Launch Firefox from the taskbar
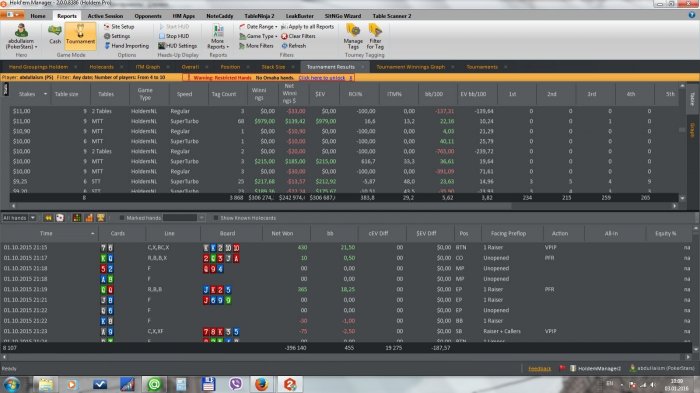Screen dimensions: 700x393 (262, 384)
